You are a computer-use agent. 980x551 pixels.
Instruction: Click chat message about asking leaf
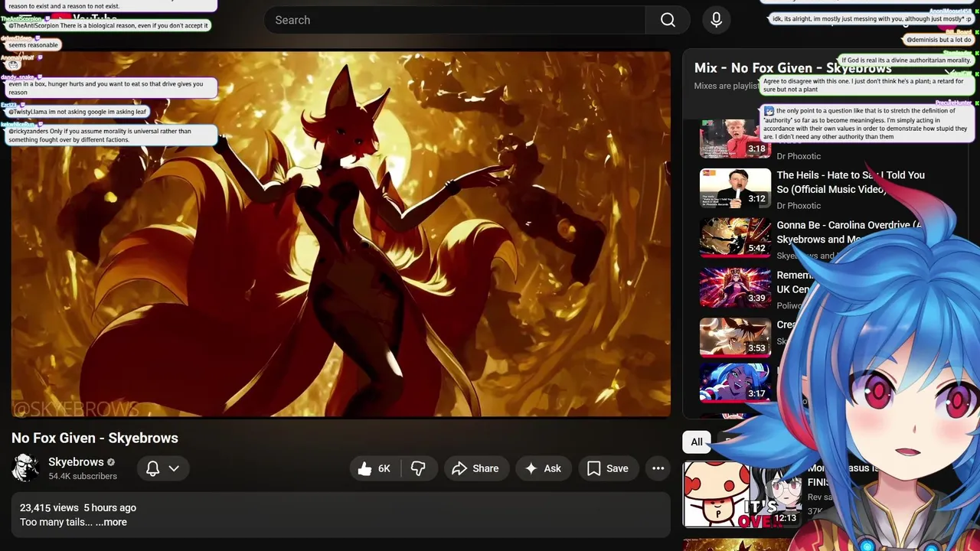[77, 112]
